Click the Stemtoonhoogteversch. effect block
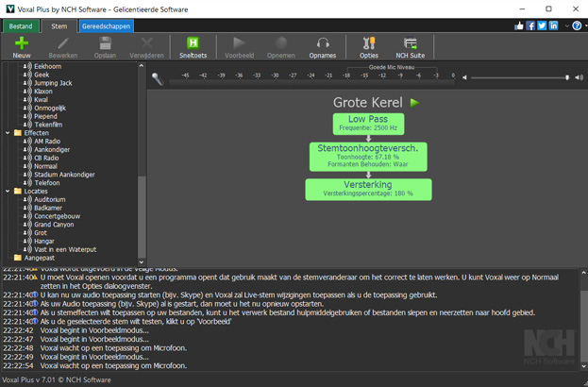588x387 pixels. click(368, 157)
